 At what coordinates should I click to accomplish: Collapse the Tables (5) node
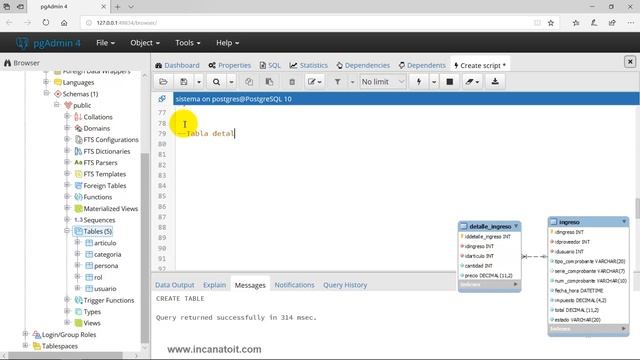pos(67,231)
